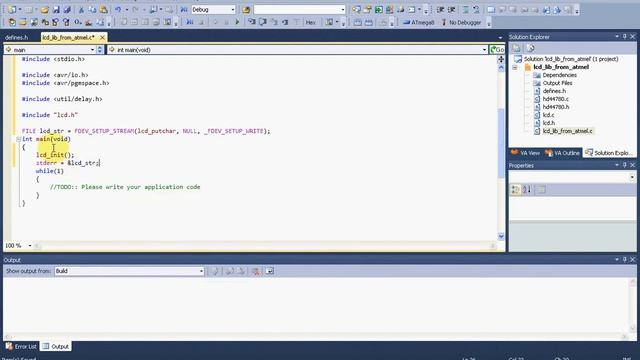640x360 pixels.
Task: Open the Properties object dropdown
Action: tap(632, 177)
